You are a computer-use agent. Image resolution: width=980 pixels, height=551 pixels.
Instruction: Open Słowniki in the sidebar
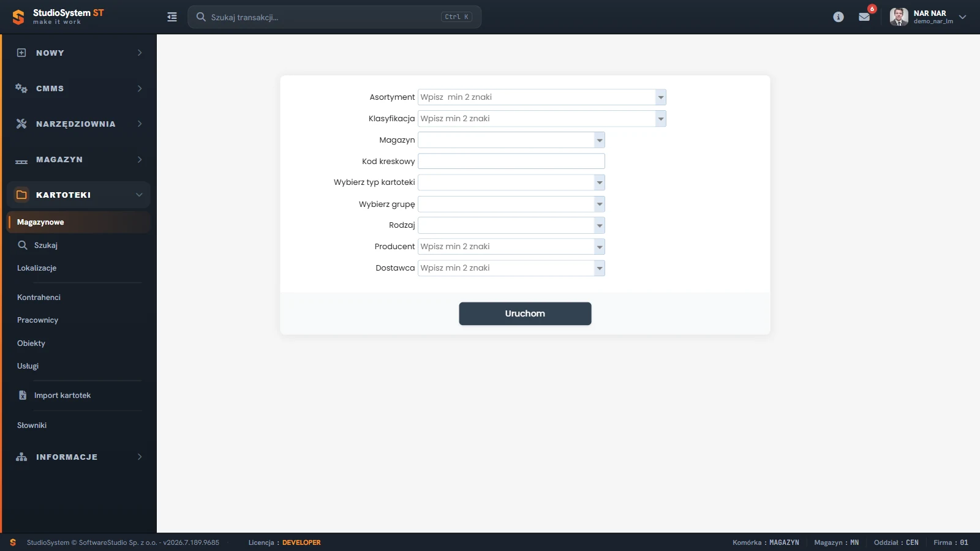tap(32, 425)
